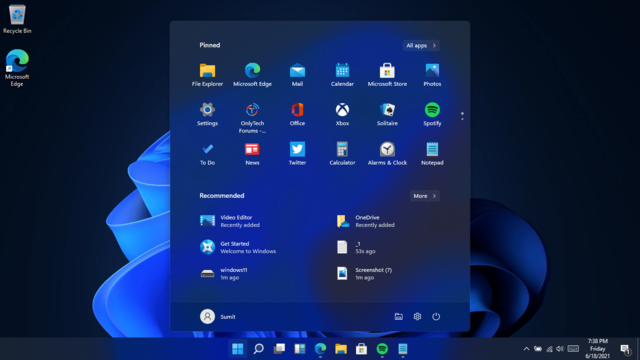Open the pinned Spotify app
The width and height of the screenshot is (640, 360).
tap(432, 114)
